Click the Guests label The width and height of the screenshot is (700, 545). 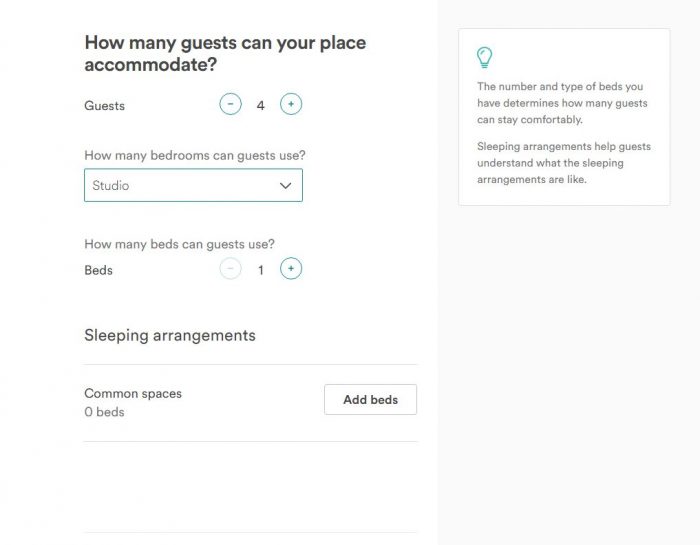104,106
